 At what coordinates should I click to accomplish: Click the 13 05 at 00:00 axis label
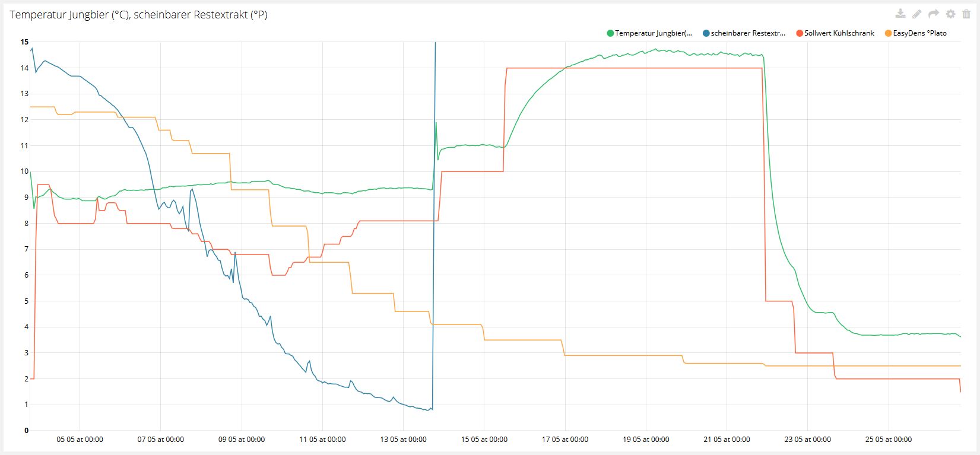tap(403, 440)
